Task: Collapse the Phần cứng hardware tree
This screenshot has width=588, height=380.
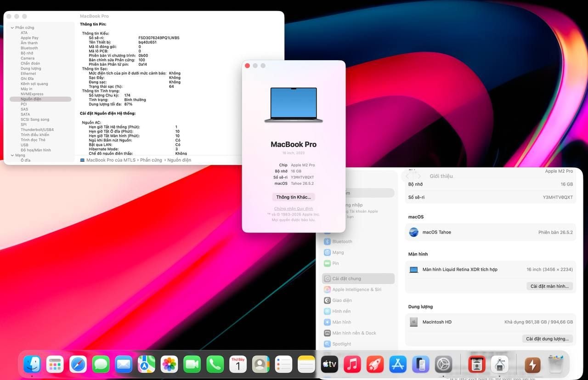Action: coord(12,28)
